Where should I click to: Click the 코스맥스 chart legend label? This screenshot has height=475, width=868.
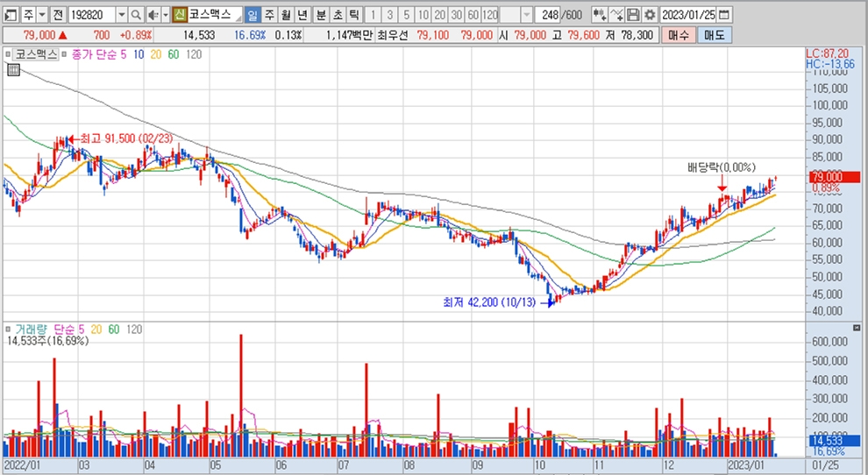[35, 54]
